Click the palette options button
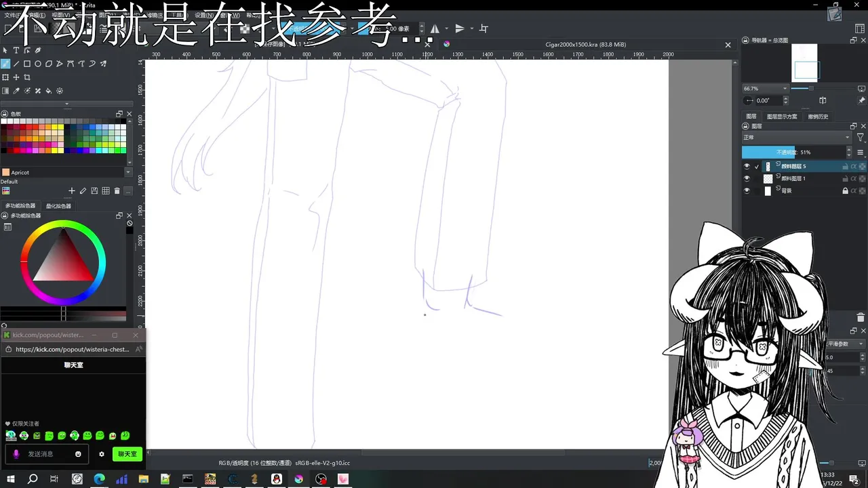This screenshot has height=488, width=868. pos(128,191)
